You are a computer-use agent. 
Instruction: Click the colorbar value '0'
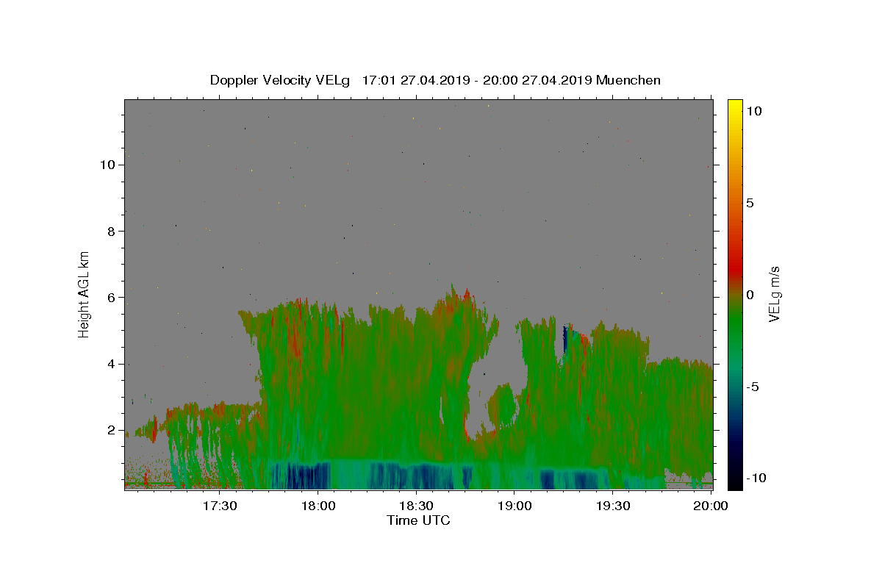point(750,295)
